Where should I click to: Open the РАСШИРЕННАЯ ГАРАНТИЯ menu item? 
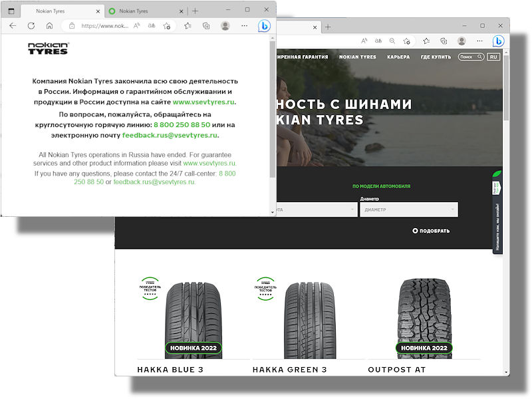303,57
